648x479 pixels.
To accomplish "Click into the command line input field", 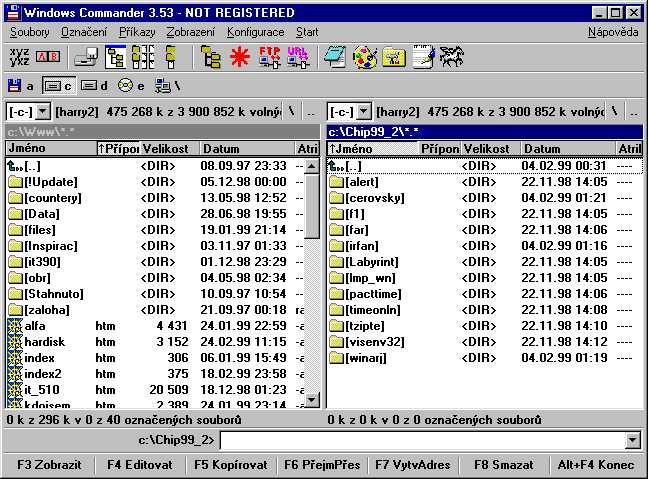I will coord(422,440).
